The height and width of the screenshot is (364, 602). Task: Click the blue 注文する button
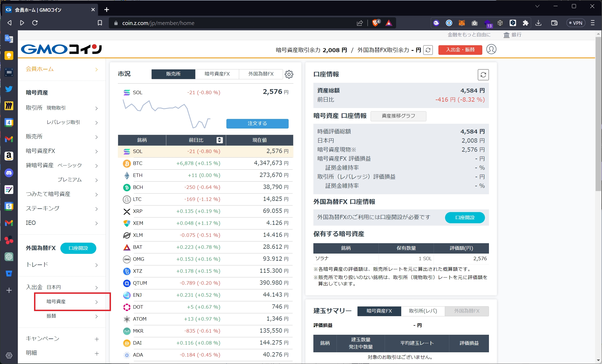click(257, 123)
